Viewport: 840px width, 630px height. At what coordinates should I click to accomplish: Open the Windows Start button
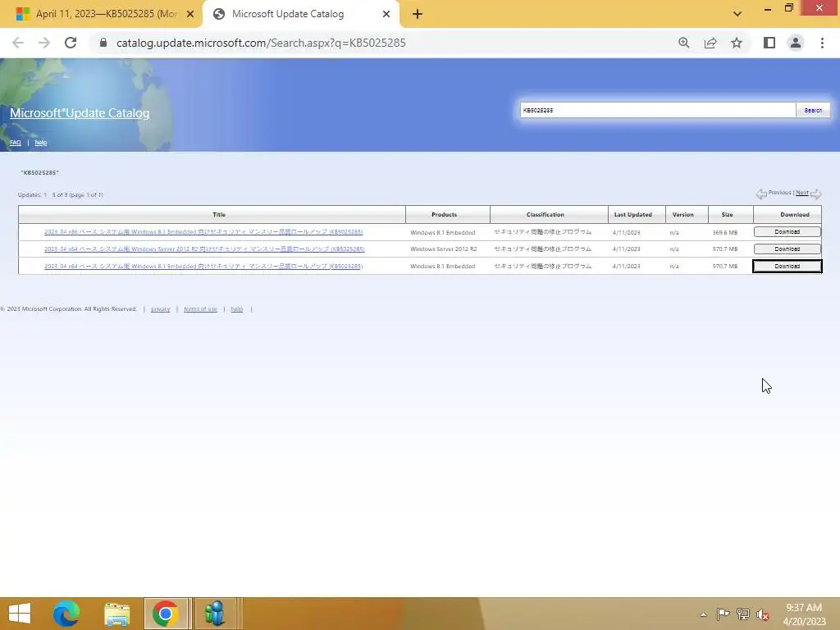click(20, 614)
